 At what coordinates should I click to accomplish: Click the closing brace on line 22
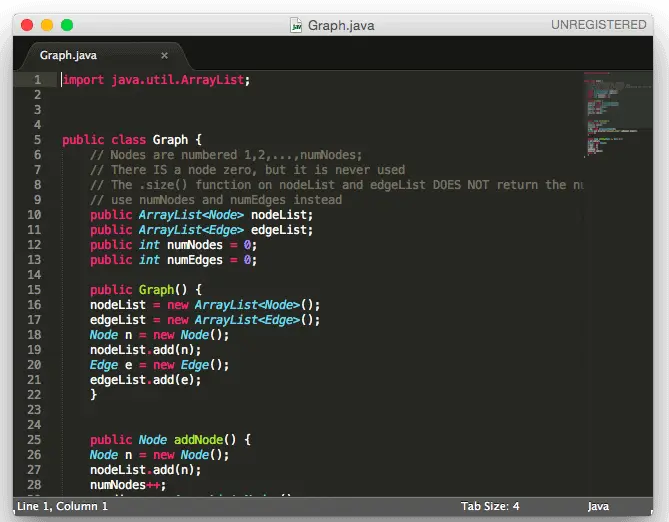pyautogui.click(x=93, y=395)
